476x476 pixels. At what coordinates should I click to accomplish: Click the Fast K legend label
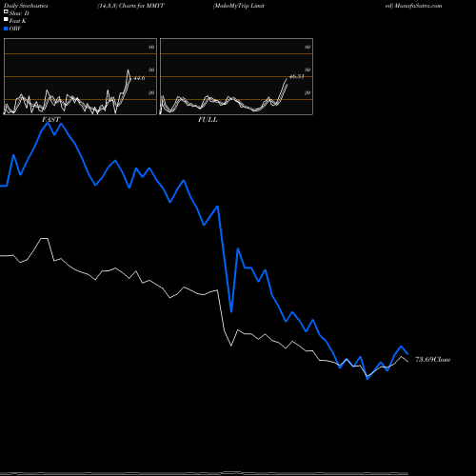(18, 21)
